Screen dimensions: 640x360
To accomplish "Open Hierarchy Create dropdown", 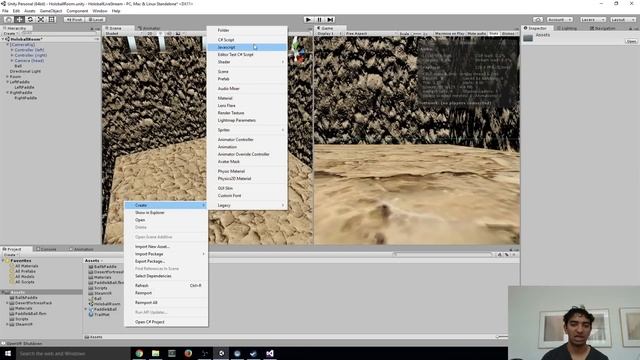I will tap(10, 33).
